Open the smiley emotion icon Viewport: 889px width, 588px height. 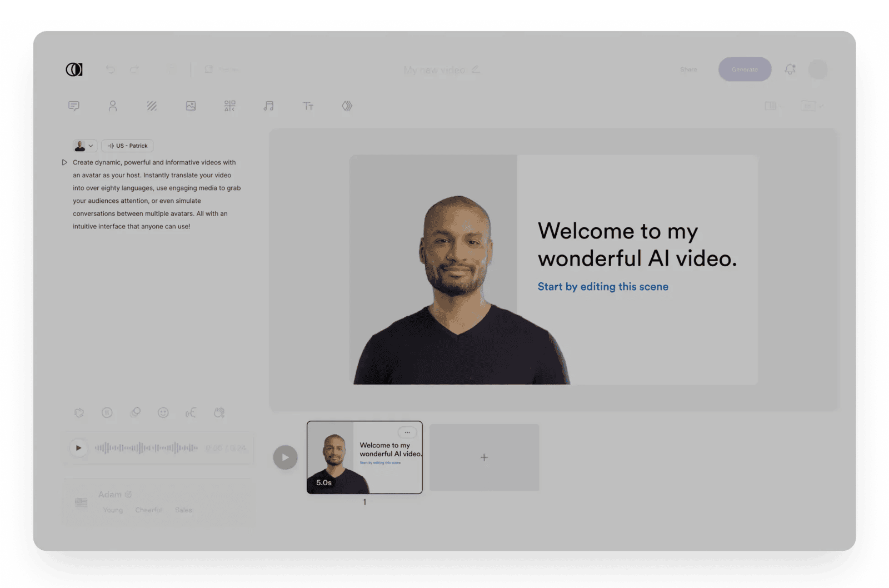point(163,412)
